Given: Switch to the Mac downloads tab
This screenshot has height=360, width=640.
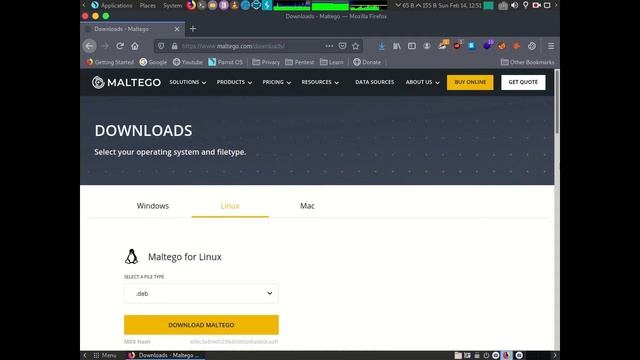Looking at the screenshot, I should pos(307,206).
